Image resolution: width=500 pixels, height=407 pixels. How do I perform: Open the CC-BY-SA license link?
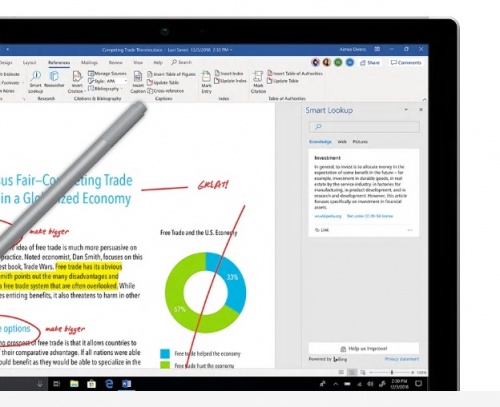click(x=370, y=216)
